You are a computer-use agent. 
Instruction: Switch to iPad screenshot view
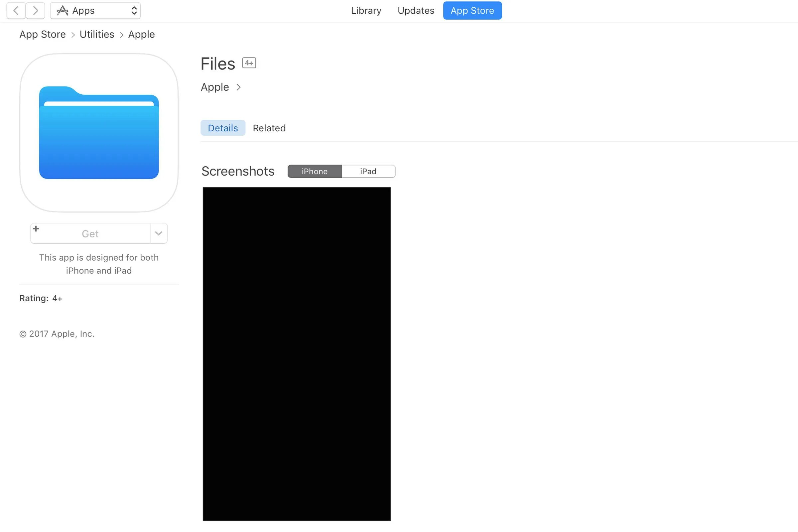coord(368,171)
